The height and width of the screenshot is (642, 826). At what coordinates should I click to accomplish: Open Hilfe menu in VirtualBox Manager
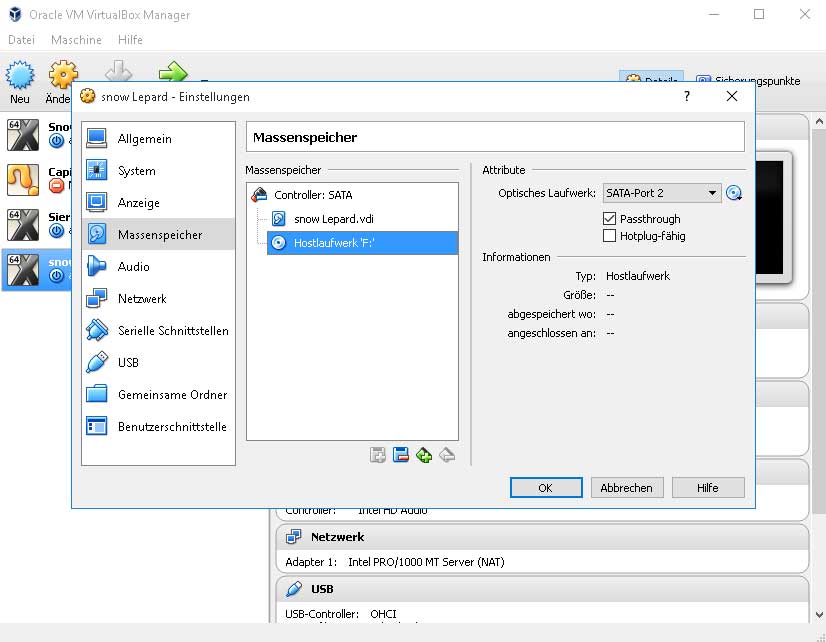click(x=130, y=39)
